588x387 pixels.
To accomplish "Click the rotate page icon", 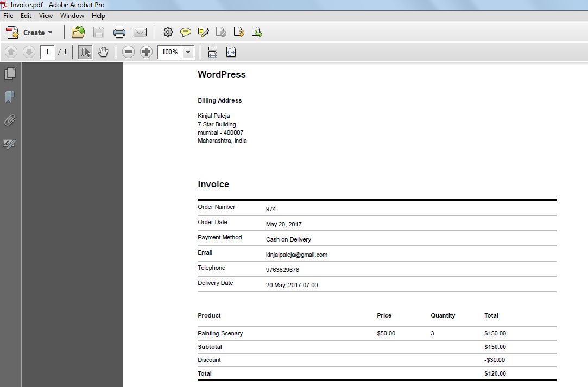I will coord(239,32).
